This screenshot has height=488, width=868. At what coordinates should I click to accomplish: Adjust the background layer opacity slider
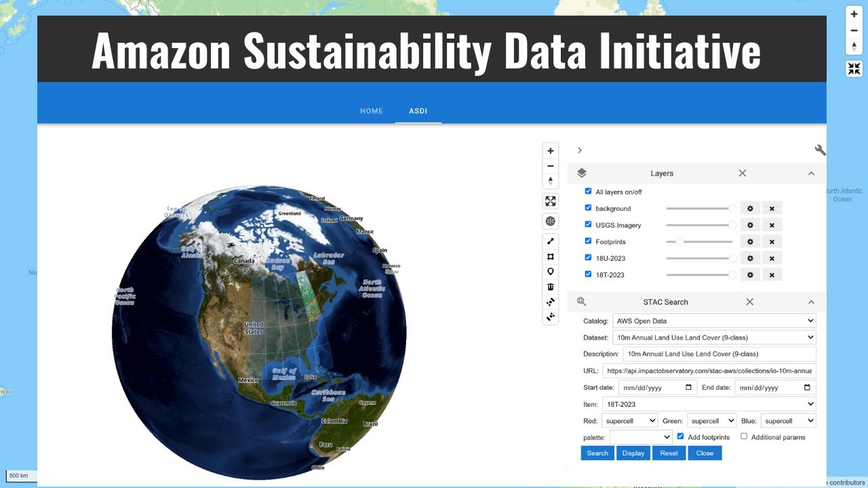point(701,208)
